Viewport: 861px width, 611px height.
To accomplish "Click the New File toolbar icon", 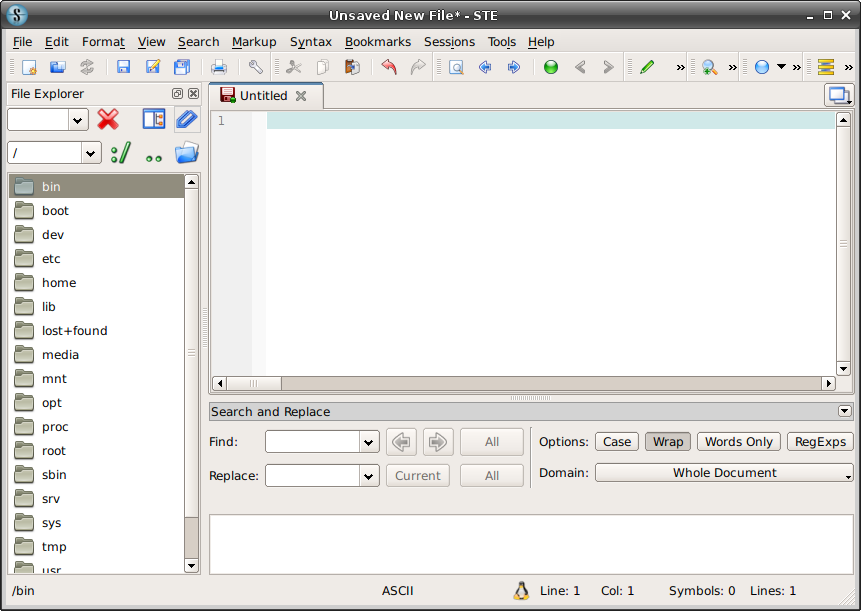I will [29, 67].
